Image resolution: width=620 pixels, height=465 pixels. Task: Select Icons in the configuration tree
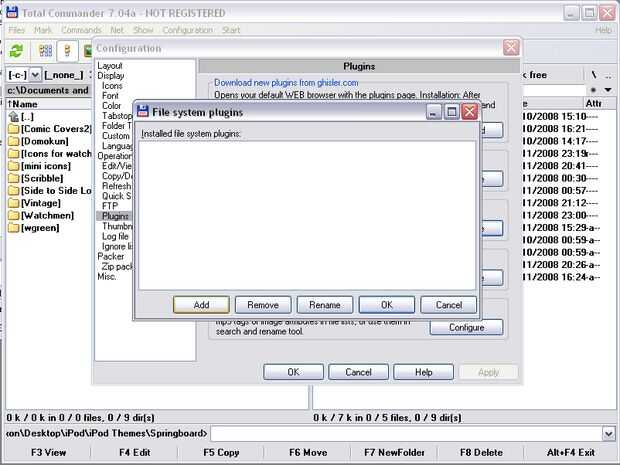pyautogui.click(x=112, y=86)
